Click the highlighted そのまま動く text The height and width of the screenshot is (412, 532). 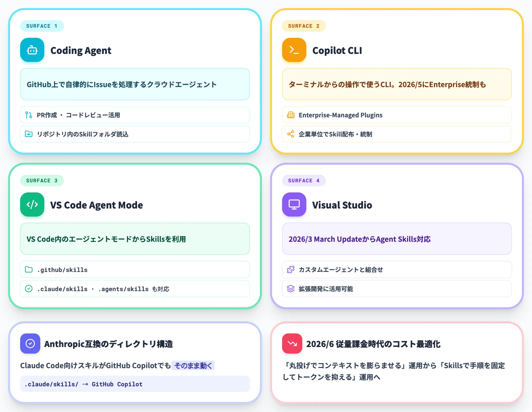click(193, 365)
